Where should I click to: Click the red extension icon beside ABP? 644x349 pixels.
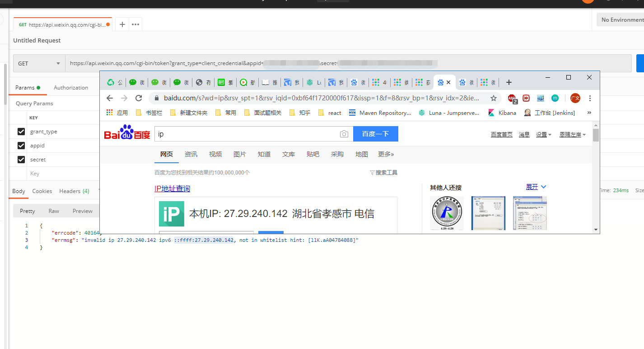point(526,98)
